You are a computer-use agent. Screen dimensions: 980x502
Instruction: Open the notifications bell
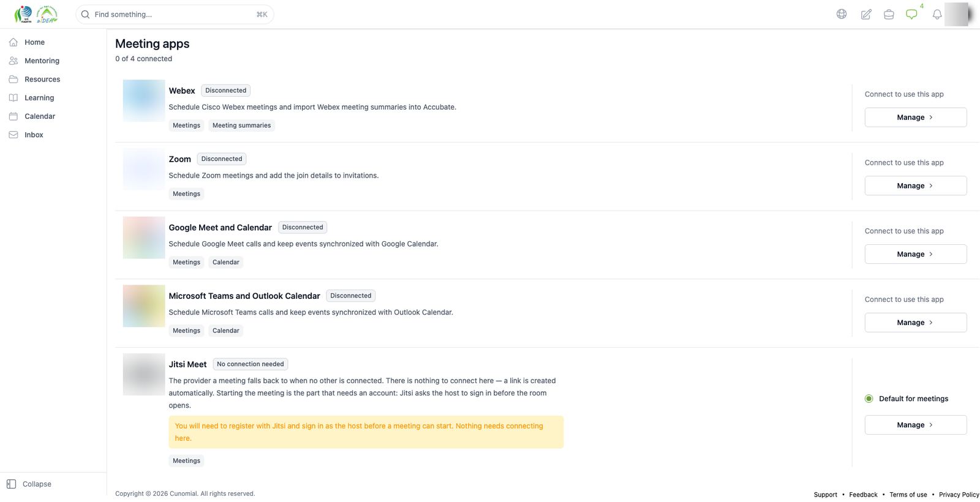pyautogui.click(x=937, y=14)
